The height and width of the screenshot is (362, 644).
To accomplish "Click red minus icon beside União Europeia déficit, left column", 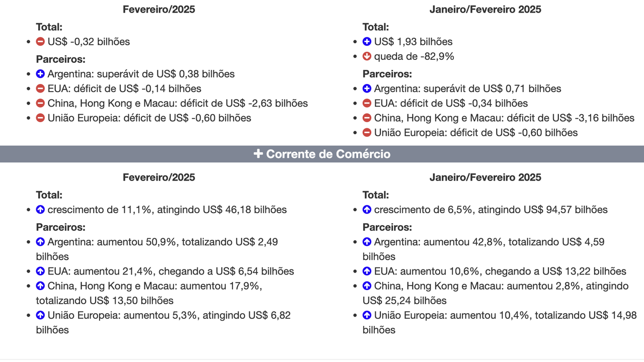I will click(41, 118).
